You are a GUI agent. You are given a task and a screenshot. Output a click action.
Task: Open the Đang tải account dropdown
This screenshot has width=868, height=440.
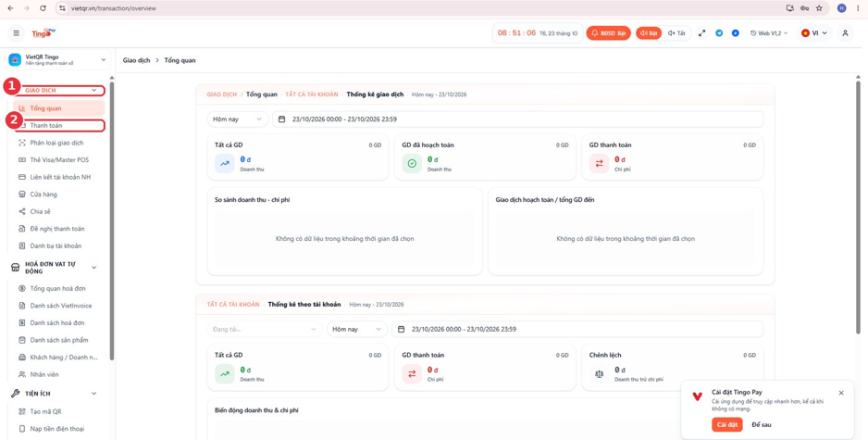point(265,329)
